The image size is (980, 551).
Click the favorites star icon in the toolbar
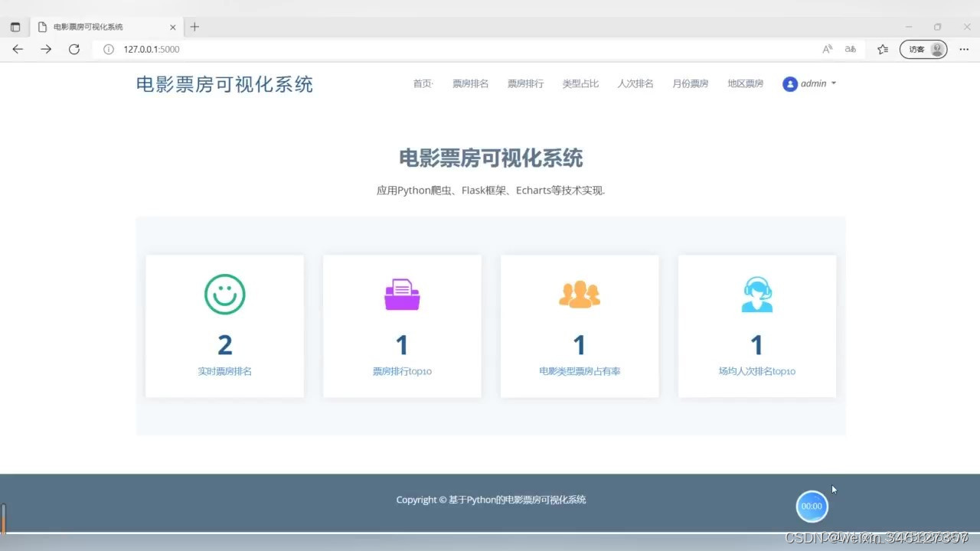tap(882, 48)
